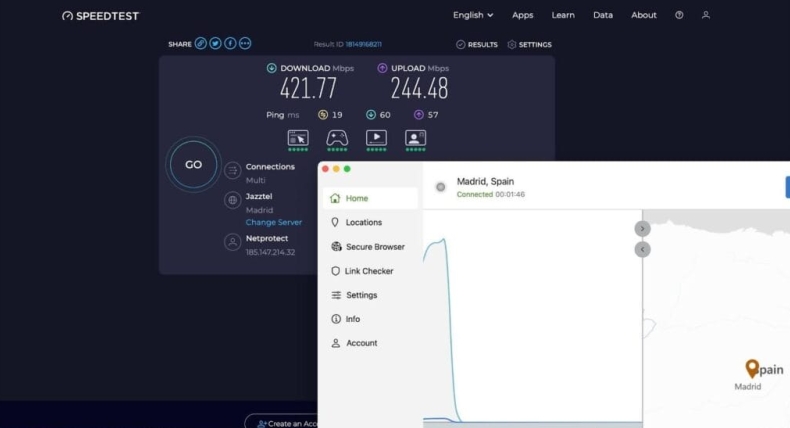Click the video streaming rating icon
This screenshot has height=428, width=790.
pos(376,138)
